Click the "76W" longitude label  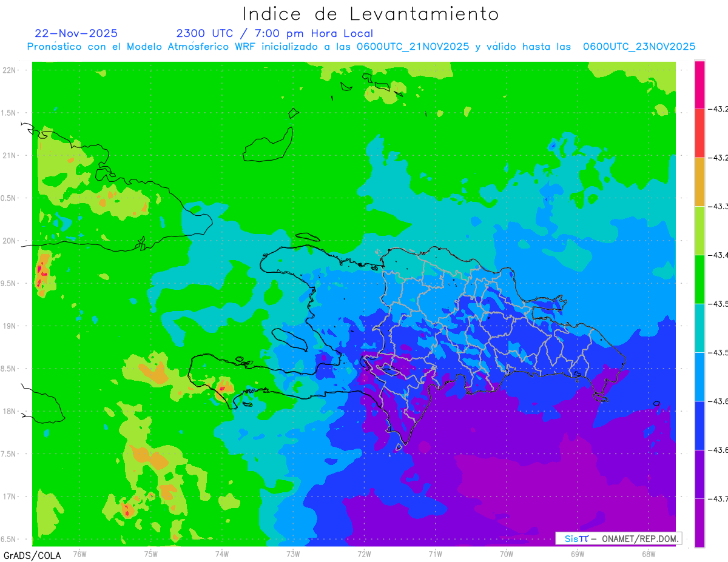pos(79,554)
